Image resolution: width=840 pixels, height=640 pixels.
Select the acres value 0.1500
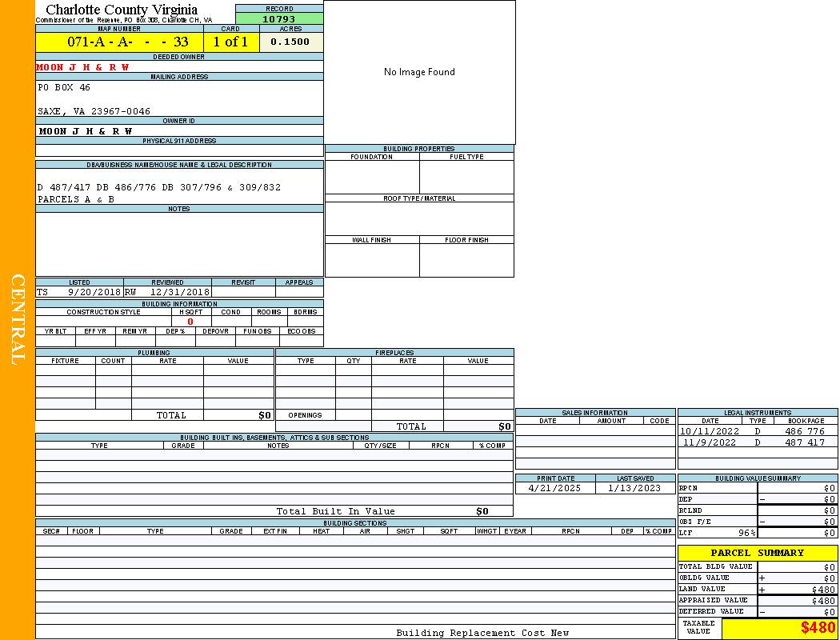[290, 42]
